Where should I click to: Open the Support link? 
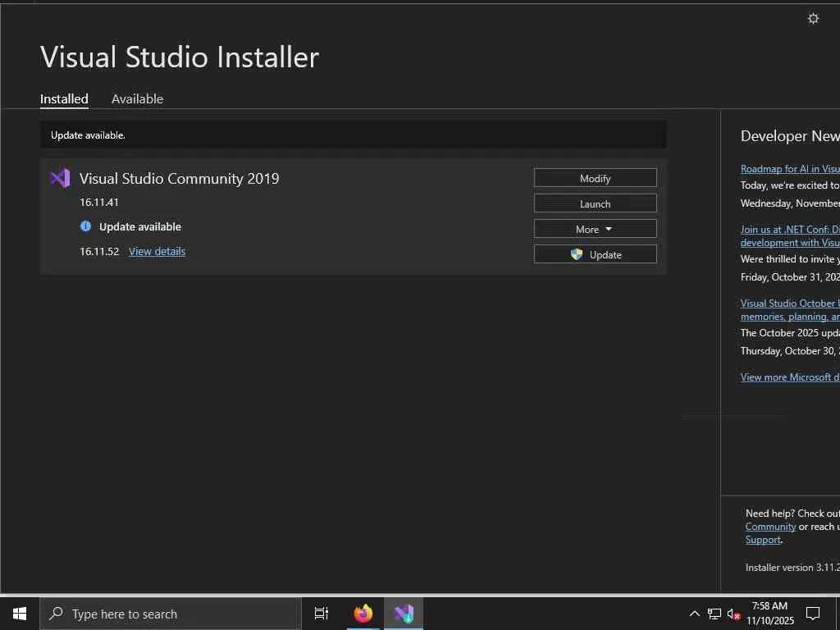(763, 540)
